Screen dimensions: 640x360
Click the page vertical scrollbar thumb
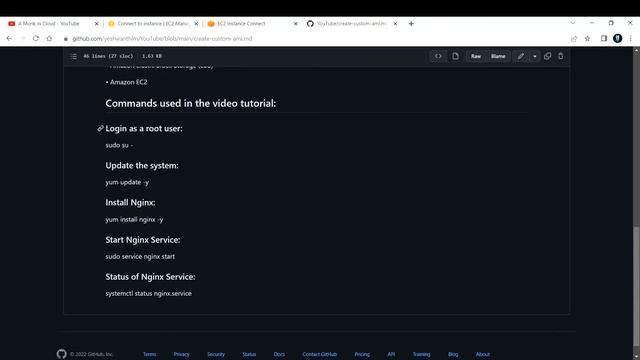coord(636,288)
